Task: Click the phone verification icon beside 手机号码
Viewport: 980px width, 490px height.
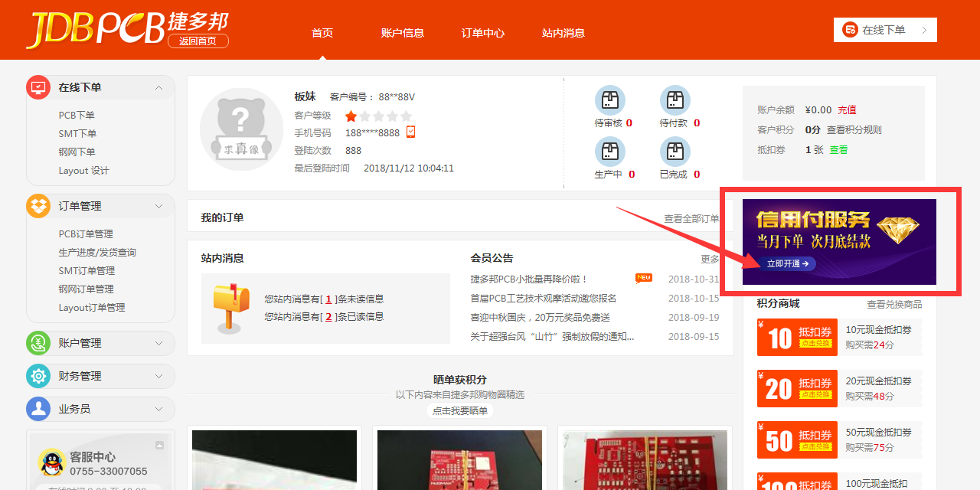Action: pyautogui.click(x=410, y=132)
